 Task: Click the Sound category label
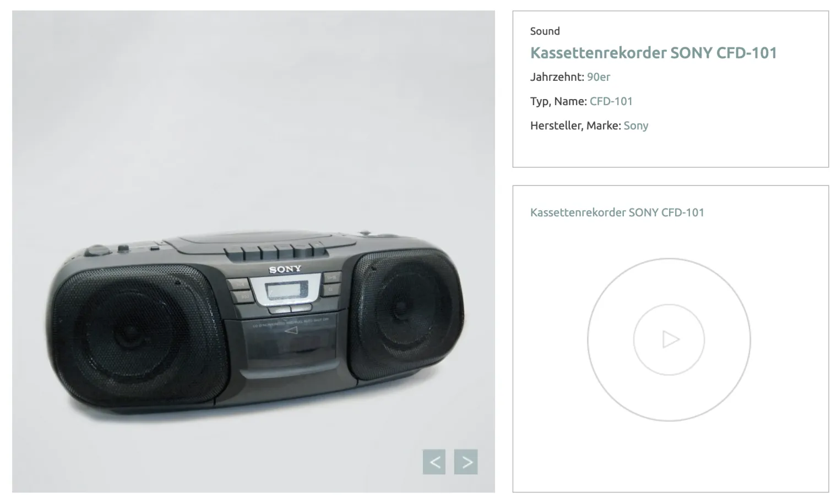[x=545, y=31]
